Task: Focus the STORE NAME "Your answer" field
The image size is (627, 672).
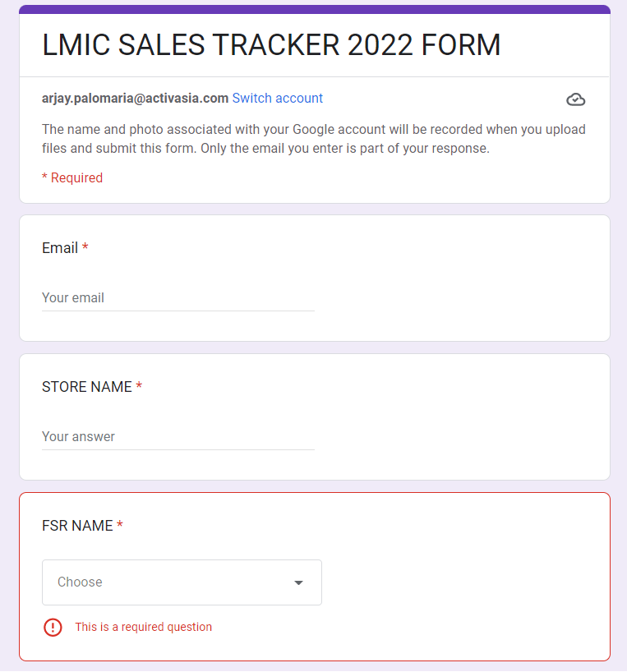Action: [x=177, y=437]
